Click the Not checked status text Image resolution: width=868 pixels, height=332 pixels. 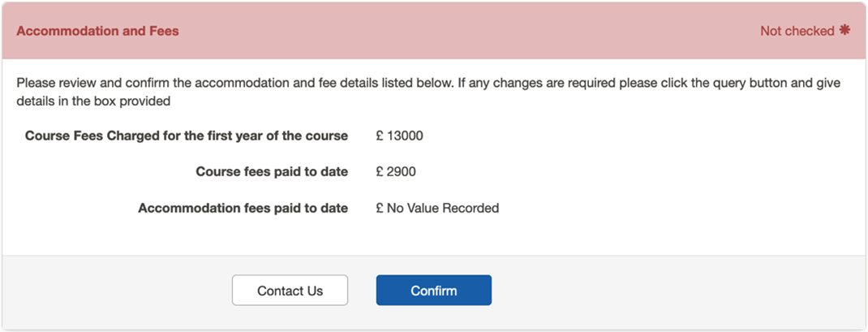click(797, 31)
